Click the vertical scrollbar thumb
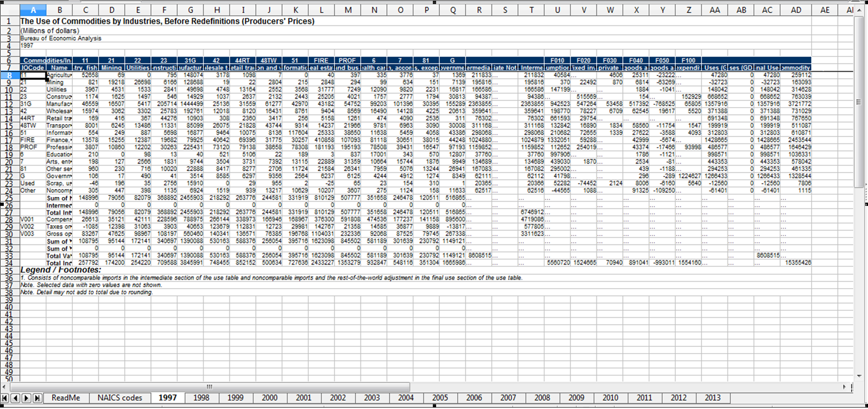Viewport: 868px width, 409px height. tap(859, 102)
